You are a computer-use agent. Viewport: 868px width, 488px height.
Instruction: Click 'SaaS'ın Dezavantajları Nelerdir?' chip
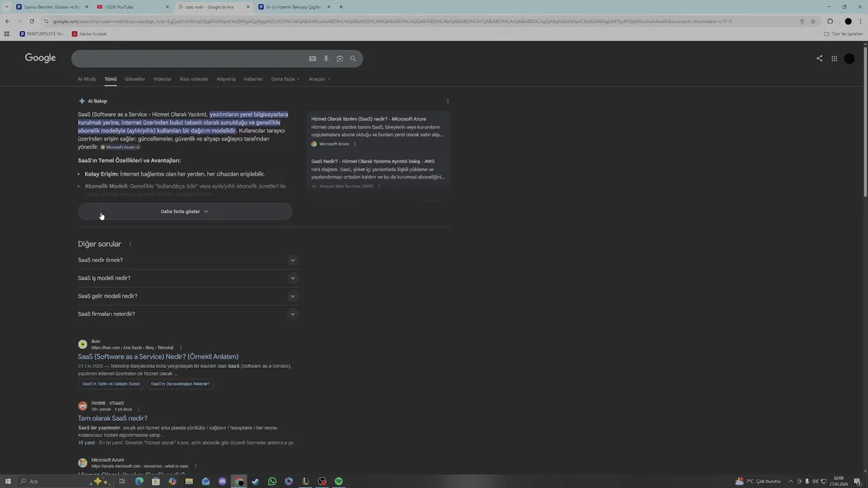(180, 384)
